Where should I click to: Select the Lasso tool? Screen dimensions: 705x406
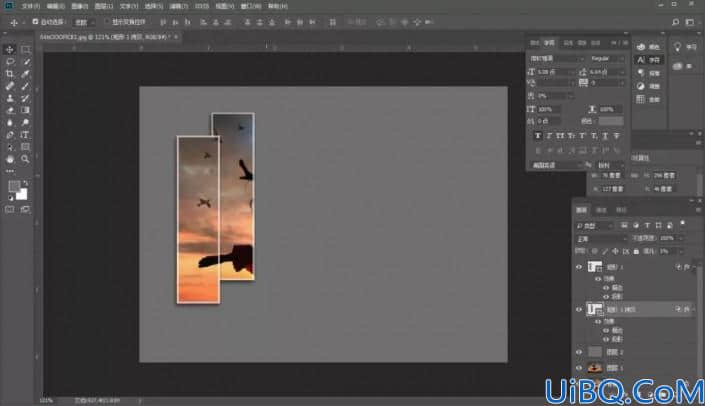(9, 62)
